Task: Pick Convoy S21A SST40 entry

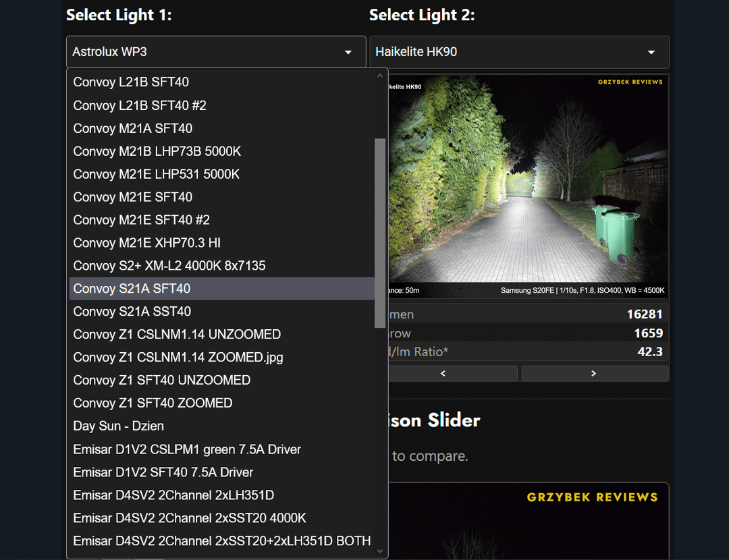Action: 132,311
